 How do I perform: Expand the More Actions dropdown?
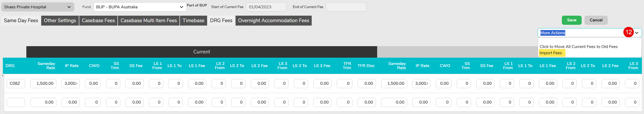point(636,33)
